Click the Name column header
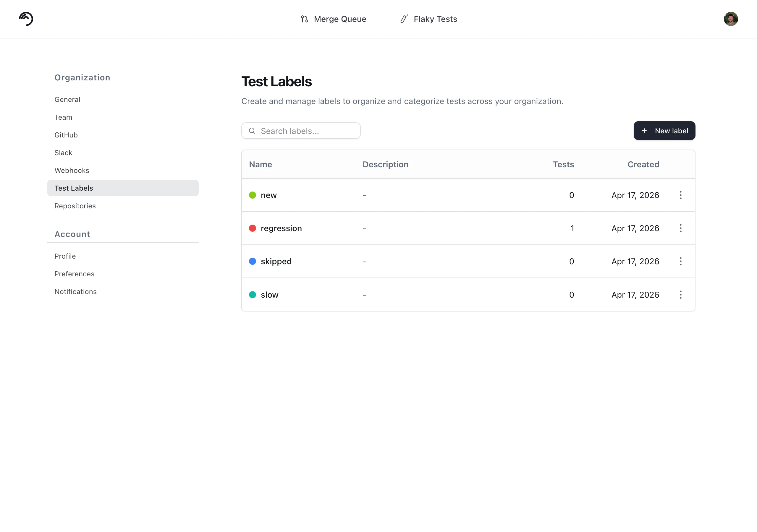 [261, 165]
